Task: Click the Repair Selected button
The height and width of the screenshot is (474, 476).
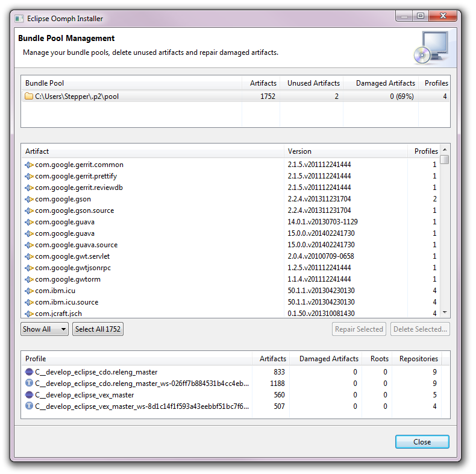Action: [359, 329]
